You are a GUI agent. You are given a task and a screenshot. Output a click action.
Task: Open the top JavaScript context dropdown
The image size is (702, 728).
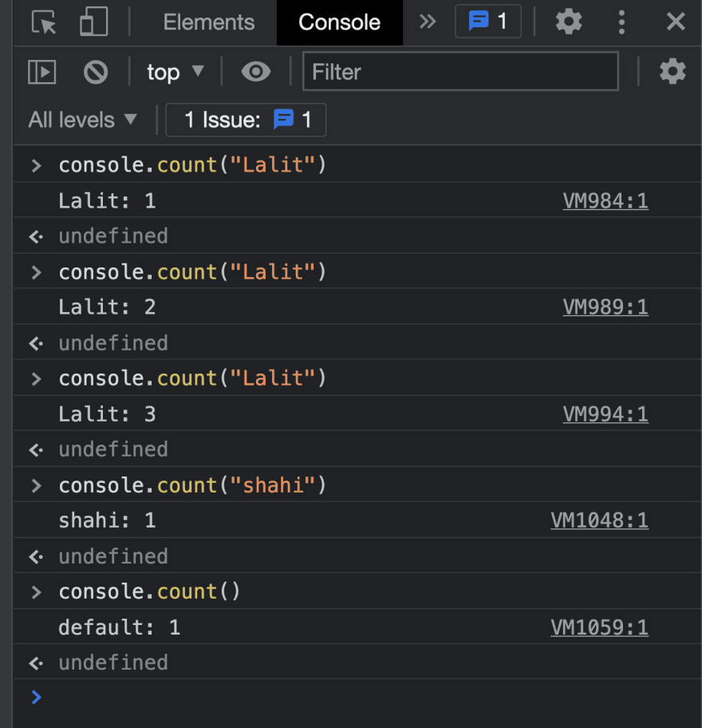pyautogui.click(x=175, y=72)
